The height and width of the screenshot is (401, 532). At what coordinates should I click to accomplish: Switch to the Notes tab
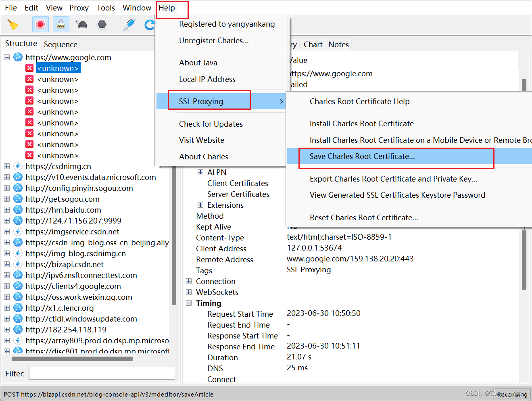(339, 44)
